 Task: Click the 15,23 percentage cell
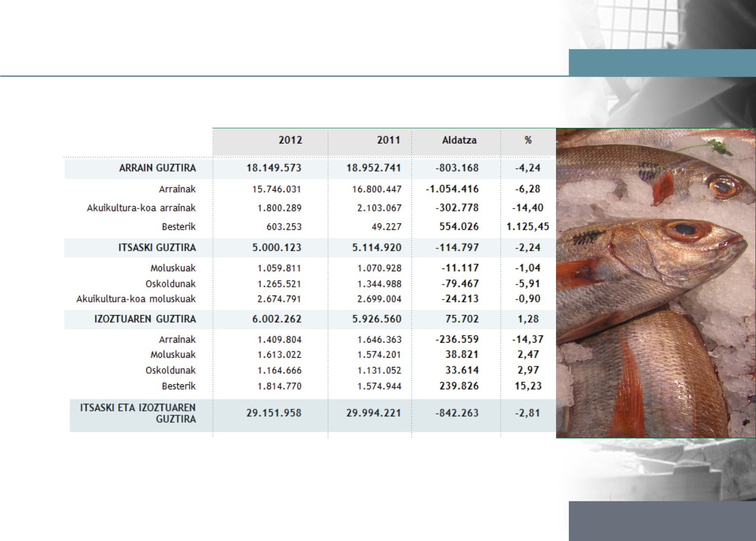click(528, 386)
